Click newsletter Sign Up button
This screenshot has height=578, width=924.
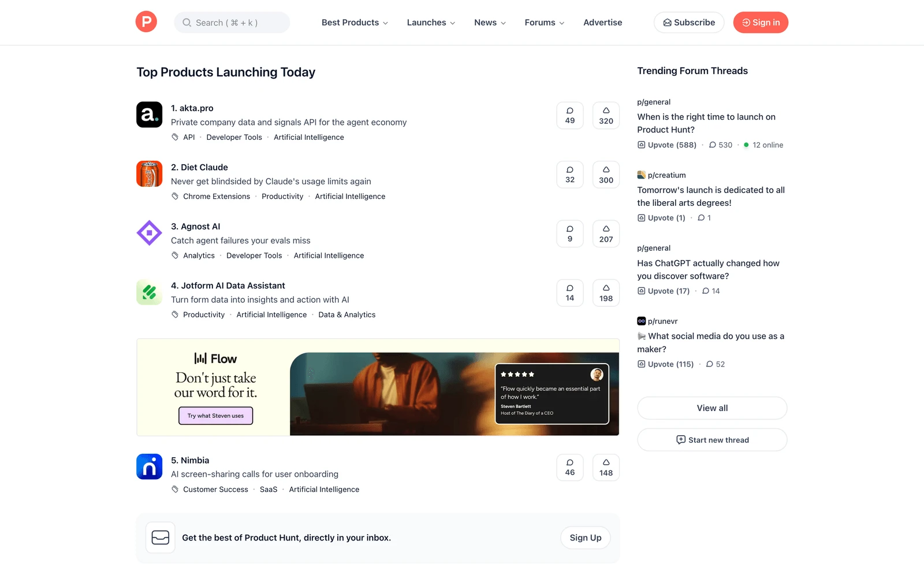click(585, 538)
